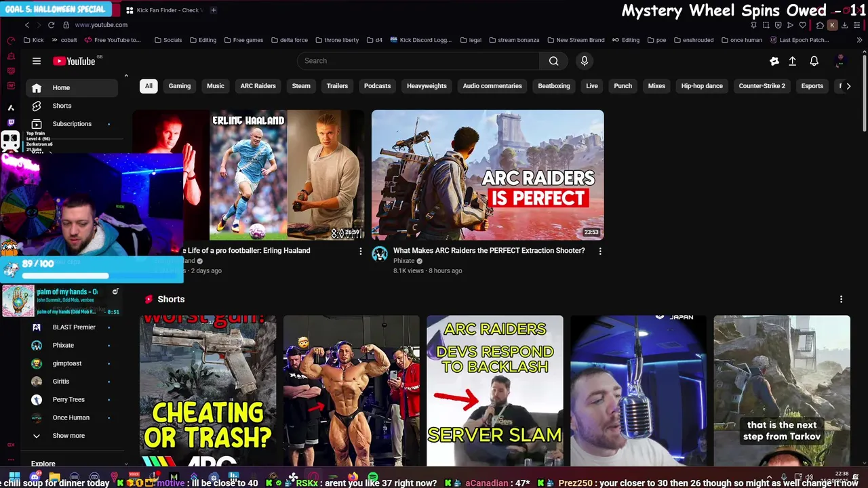Click the snapshot icon in browser toolbar
868x488 pixels.
tap(766, 25)
